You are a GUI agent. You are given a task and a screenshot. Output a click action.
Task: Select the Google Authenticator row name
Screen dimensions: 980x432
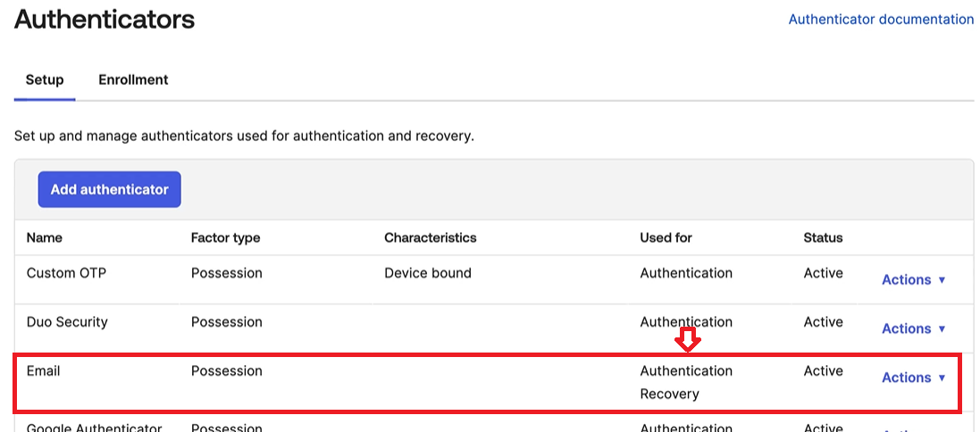(x=94, y=428)
